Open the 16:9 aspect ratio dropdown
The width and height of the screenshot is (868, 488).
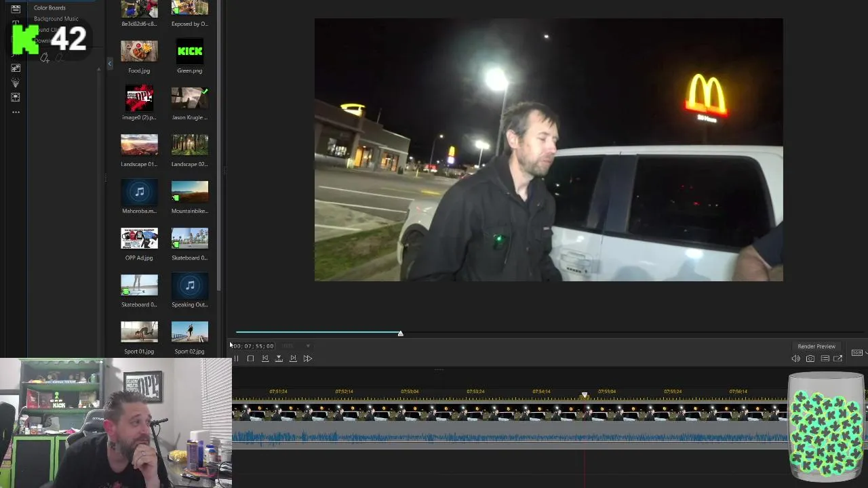coord(857,352)
